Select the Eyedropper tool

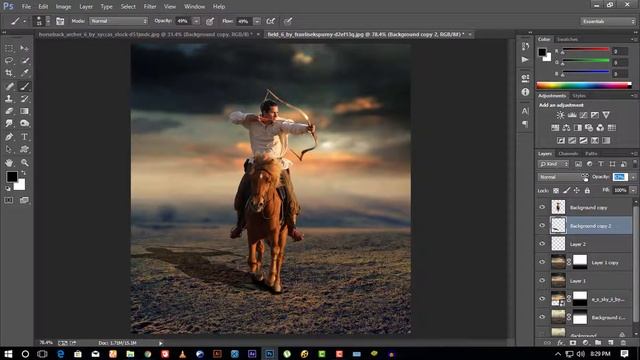tap(24, 73)
